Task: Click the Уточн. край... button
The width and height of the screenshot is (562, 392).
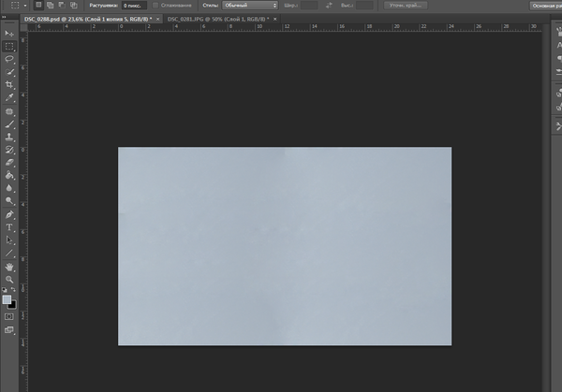Action: [406, 6]
